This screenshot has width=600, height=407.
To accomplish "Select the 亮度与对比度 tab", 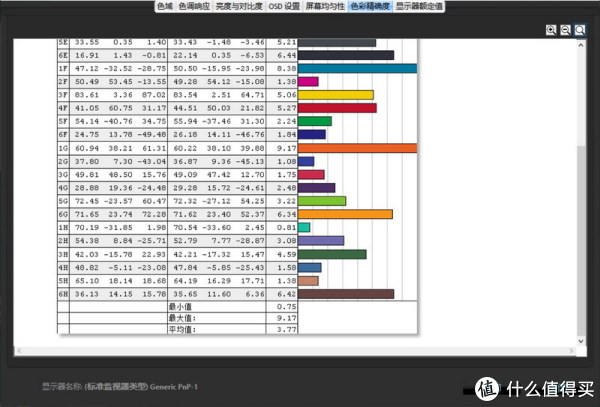I will point(239,7).
